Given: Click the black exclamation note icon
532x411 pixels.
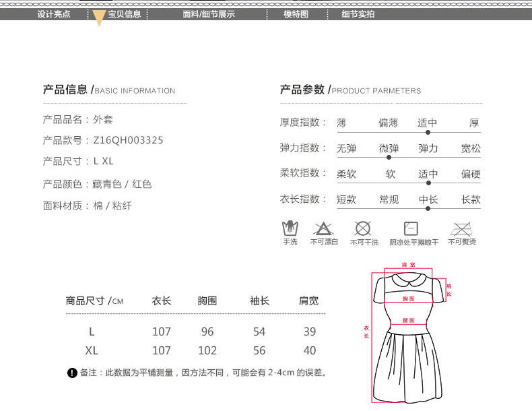Looking at the screenshot, I should (72, 373).
